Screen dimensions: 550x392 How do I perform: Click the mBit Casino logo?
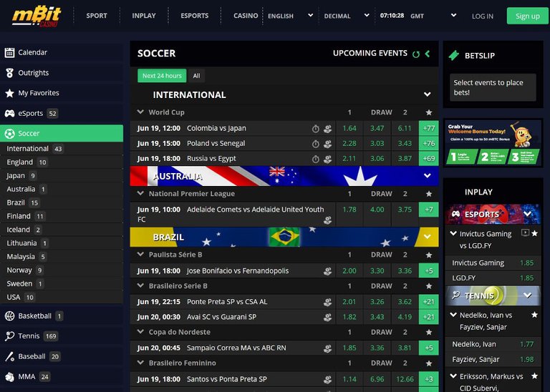coord(37,16)
